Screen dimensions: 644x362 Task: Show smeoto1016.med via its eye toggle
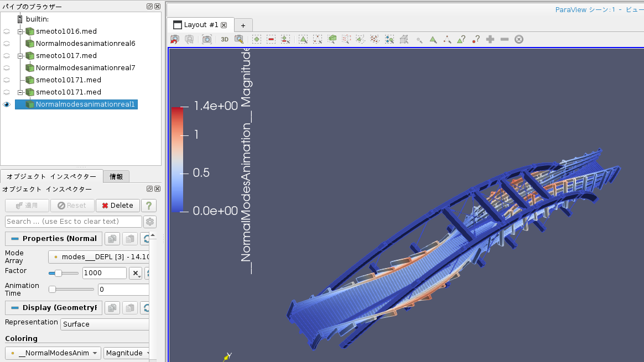7,32
